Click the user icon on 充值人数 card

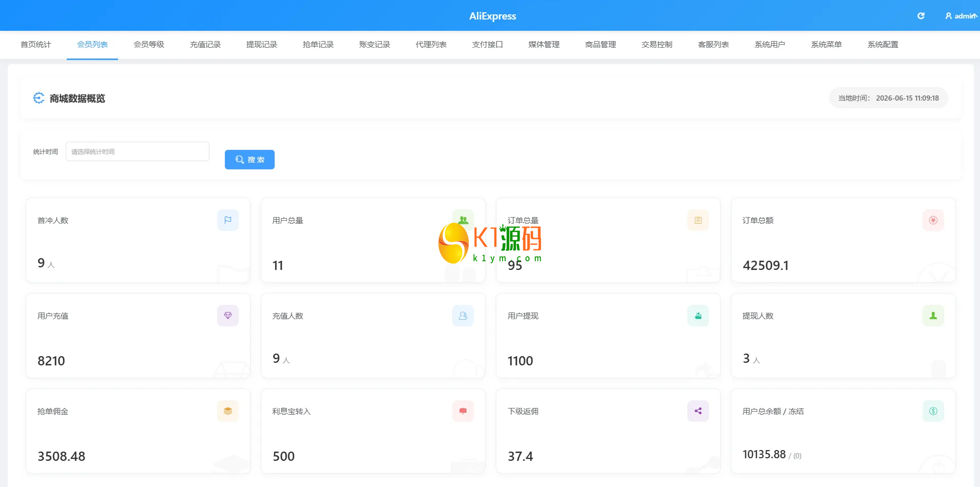pos(463,316)
